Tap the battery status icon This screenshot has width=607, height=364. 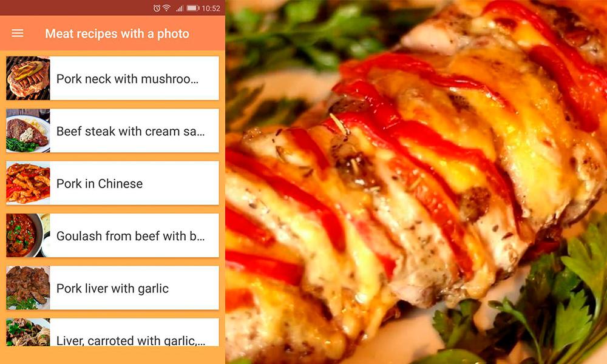click(193, 8)
